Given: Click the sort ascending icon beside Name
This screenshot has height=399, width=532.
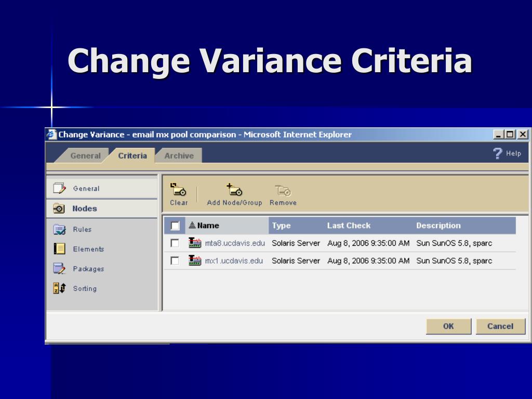Looking at the screenshot, I should (192, 225).
